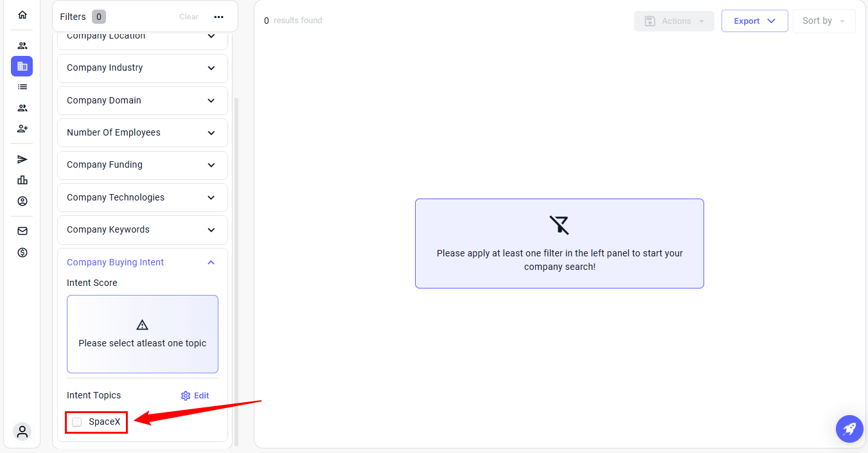
Task: Open the Export dropdown button
Action: click(754, 21)
